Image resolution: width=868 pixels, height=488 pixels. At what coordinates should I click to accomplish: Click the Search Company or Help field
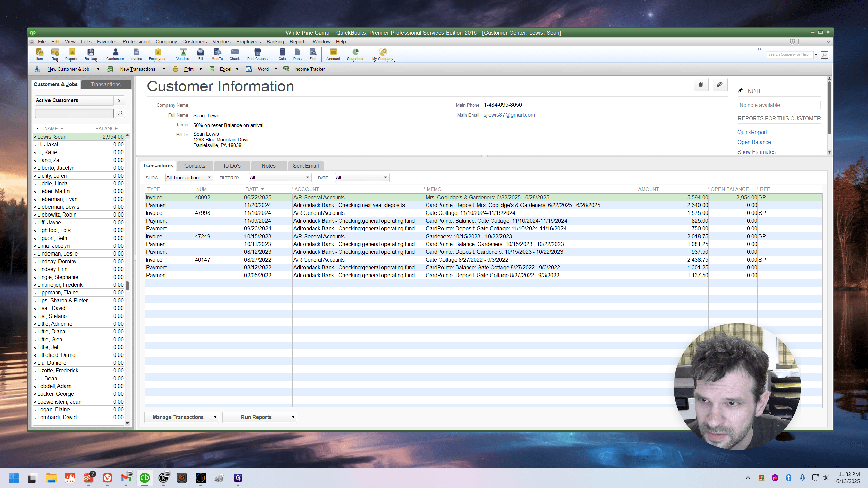click(790, 55)
